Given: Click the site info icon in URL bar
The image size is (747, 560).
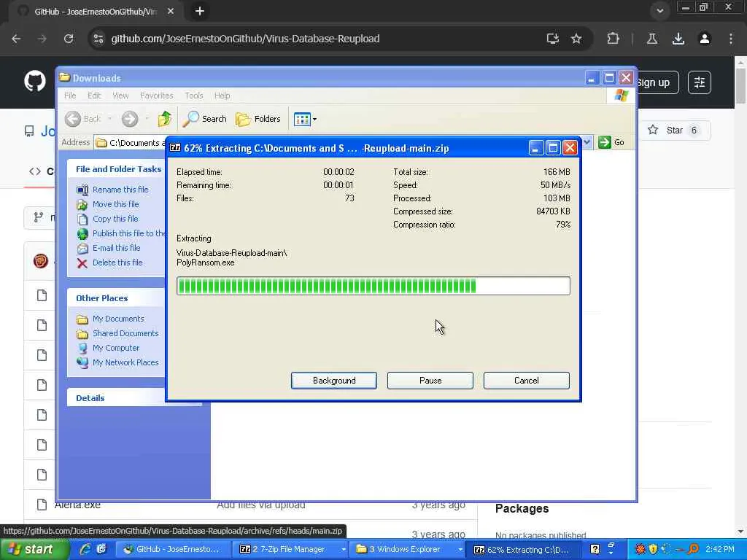Looking at the screenshot, I should coord(98,39).
